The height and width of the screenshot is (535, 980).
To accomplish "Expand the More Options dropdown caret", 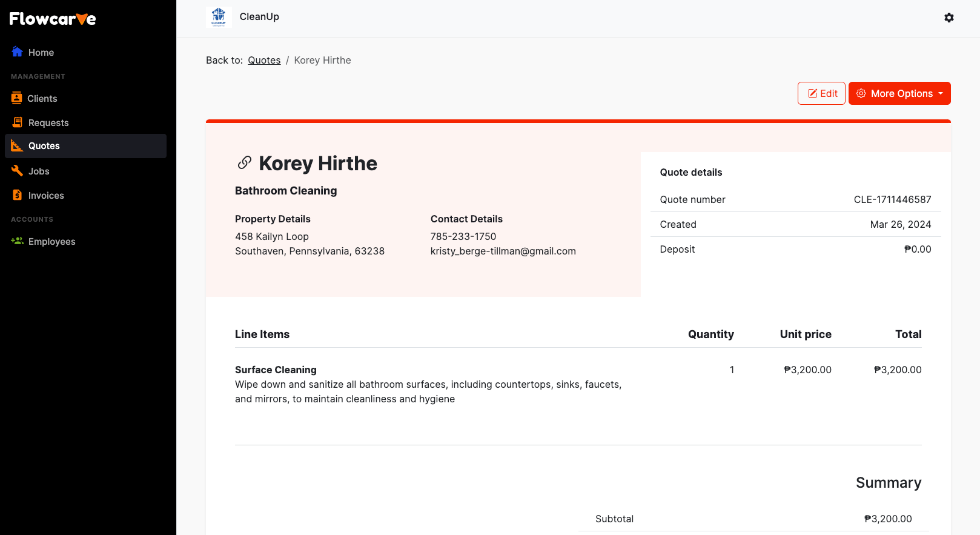I will pyautogui.click(x=941, y=93).
